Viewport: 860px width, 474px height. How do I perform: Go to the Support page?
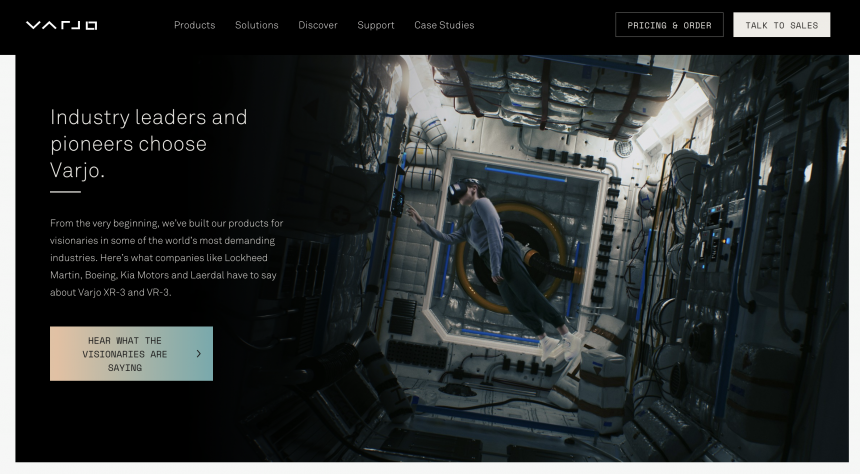pyautogui.click(x=376, y=25)
